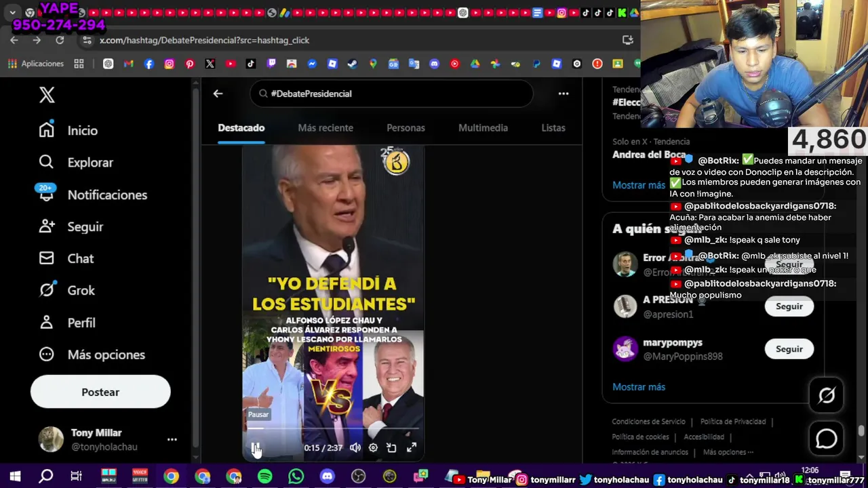Viewport: 868px width, 488px height.
Task: Click site information icon in address bar
Action: (x=87, y=40)
